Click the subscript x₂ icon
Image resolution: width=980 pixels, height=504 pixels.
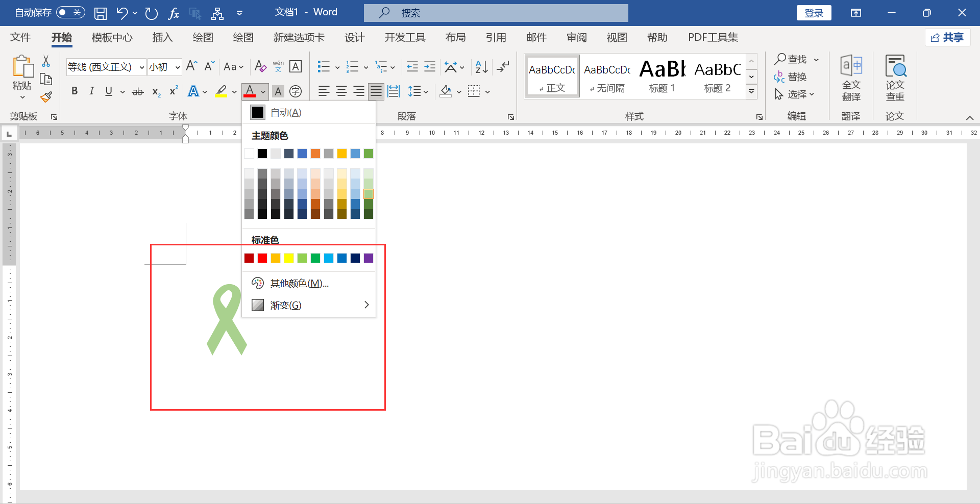coord(156,92)
